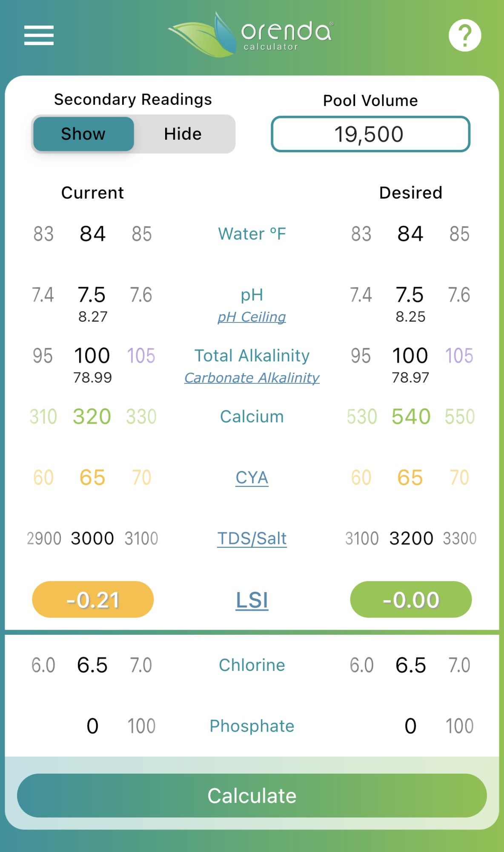Set desired calcium to 550
This screenshot has height=852, width=504.
tap(460, 417)
